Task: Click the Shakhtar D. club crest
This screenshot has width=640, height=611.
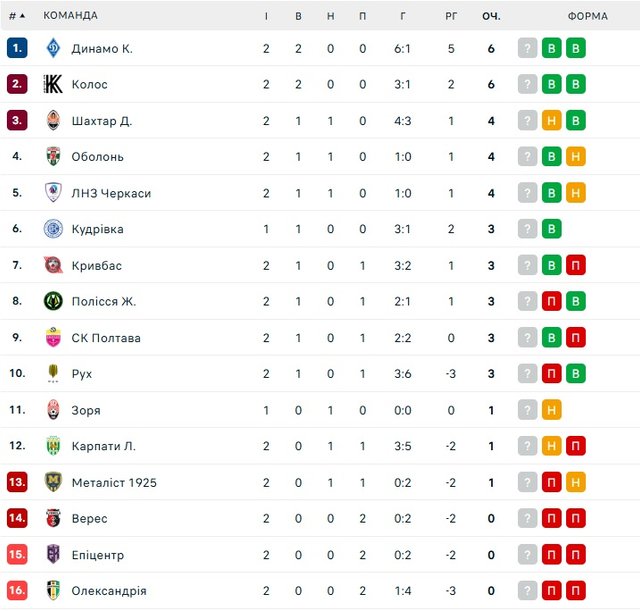Action: pos(54,120)
